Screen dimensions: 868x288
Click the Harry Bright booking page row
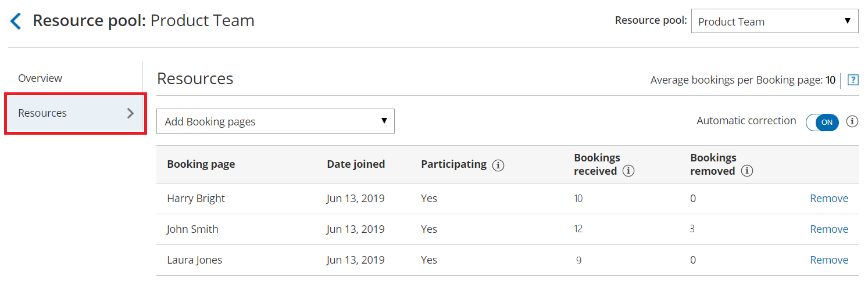tap(196, 199)
